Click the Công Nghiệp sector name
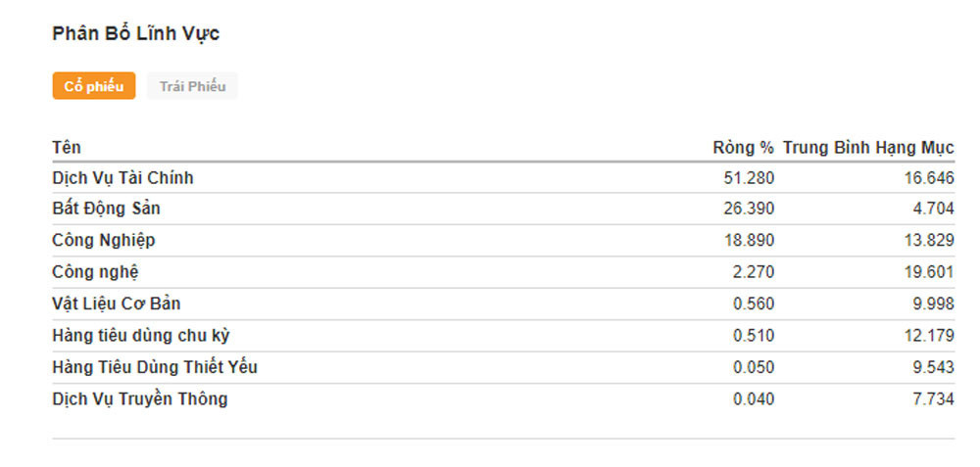The image size is (980, 467). [103, 241]
